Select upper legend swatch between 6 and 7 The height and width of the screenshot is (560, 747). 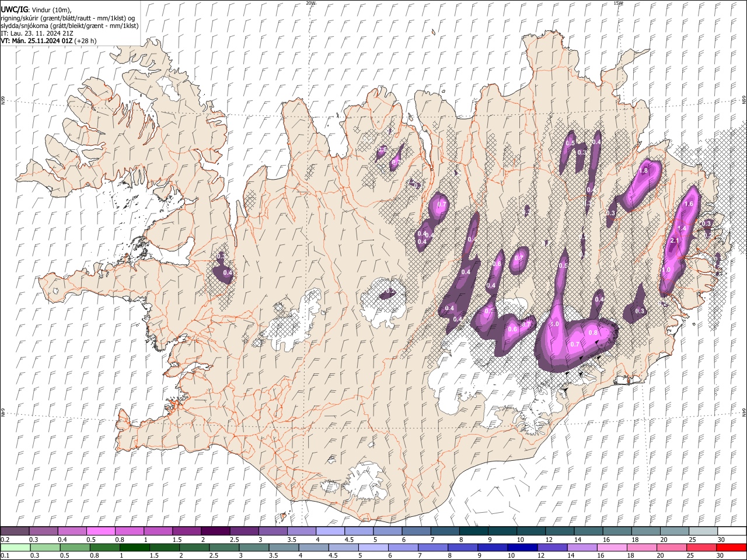(416, 531)
